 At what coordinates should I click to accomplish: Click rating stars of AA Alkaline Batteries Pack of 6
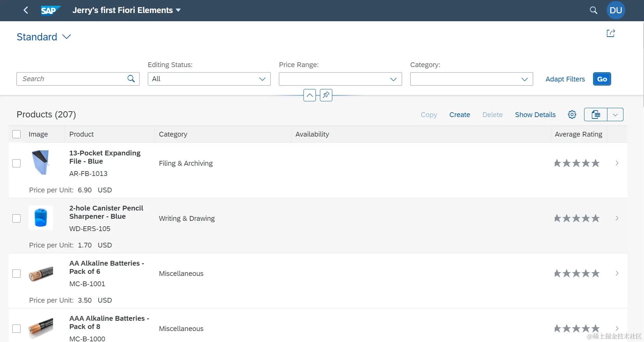pos(577,274)
